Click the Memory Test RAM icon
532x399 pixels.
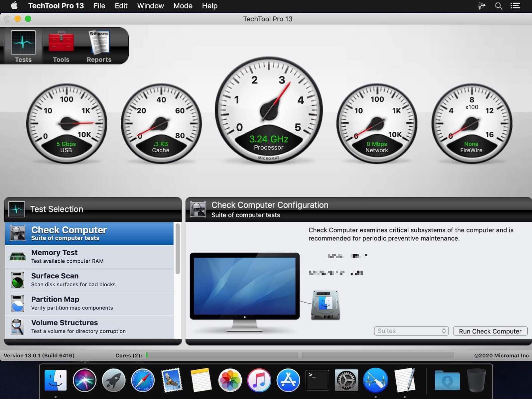click(18, 256)
